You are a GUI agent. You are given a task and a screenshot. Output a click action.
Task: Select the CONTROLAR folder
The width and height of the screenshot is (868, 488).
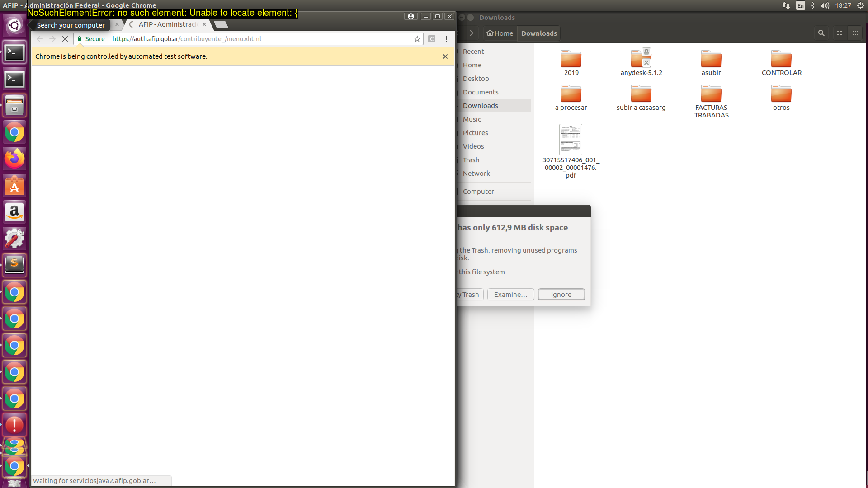781,63
